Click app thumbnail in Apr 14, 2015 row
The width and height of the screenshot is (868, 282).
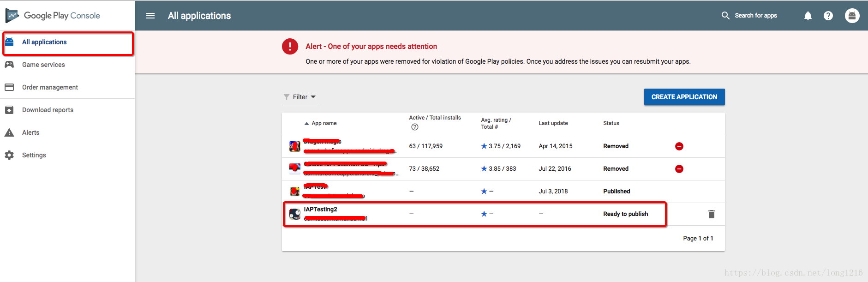tap(295, 146)
